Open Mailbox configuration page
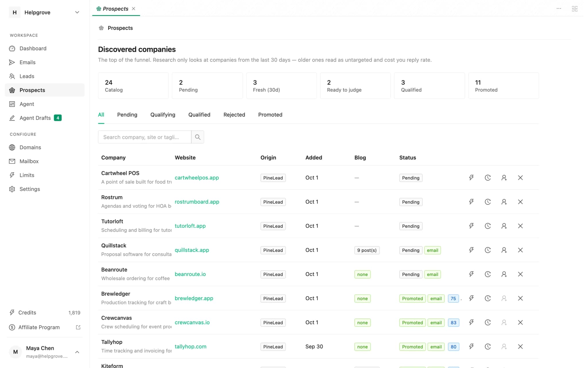 pos(45,161)
